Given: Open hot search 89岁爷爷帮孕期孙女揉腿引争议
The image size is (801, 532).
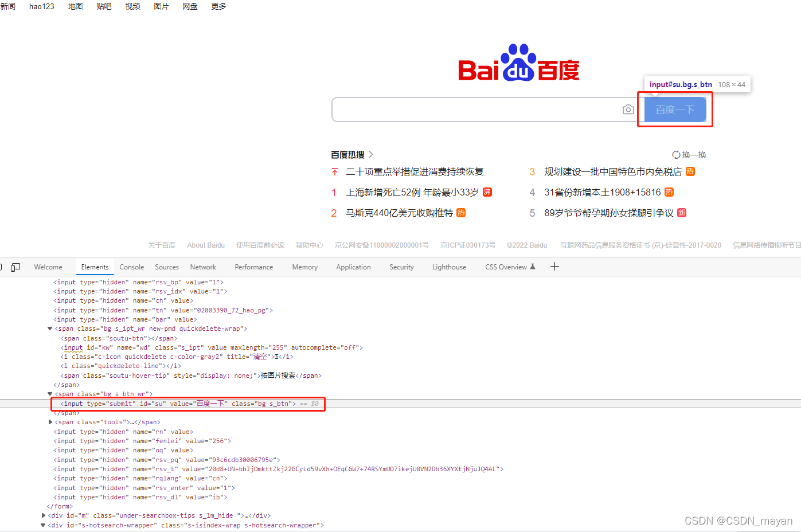Looking at the screenshot, I should (609, 213).
